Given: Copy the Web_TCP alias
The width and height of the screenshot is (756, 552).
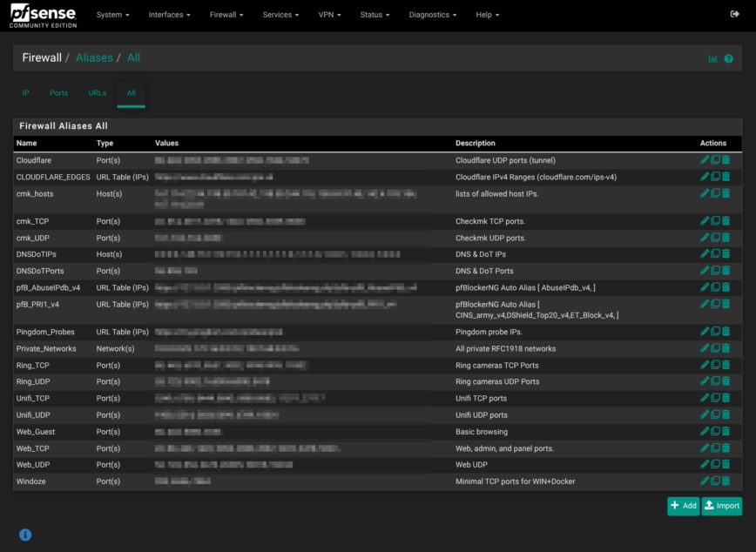Looking at the screenshot, I should (716, 448).
